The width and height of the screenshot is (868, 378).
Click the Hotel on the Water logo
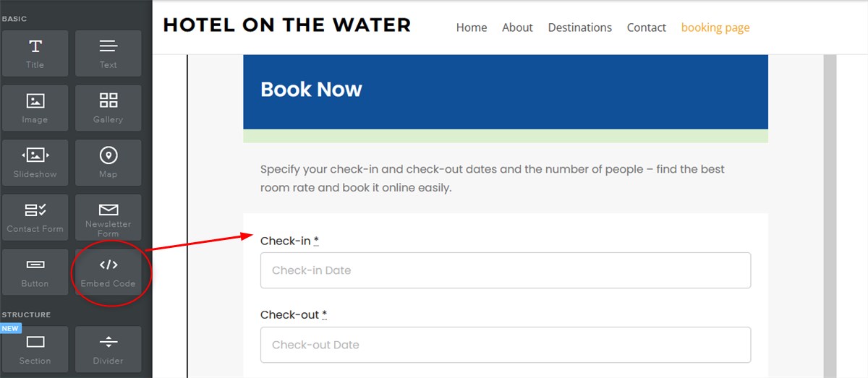tap(286, 25)
